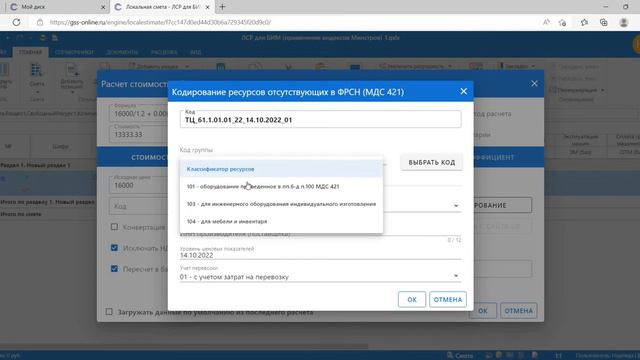The image size is (640, 360).
Task: Open the 'ДОКУМЕНТЫ' ribbon tab
Action: (x=122, y=52)
